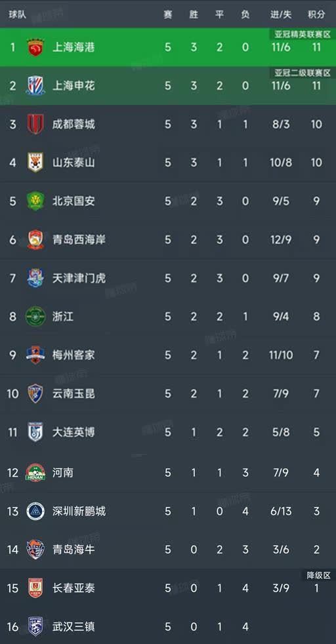Image resolution: width=336 pixels, height=644 pixels.
Task: Click the 武汉三镇 team crest
Action: (35, 627)
